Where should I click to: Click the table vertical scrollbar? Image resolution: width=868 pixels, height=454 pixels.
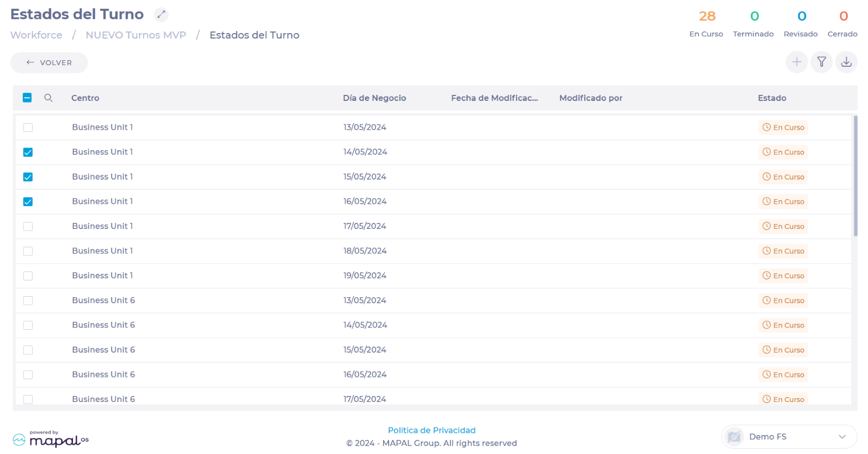(x=855, y=176)
